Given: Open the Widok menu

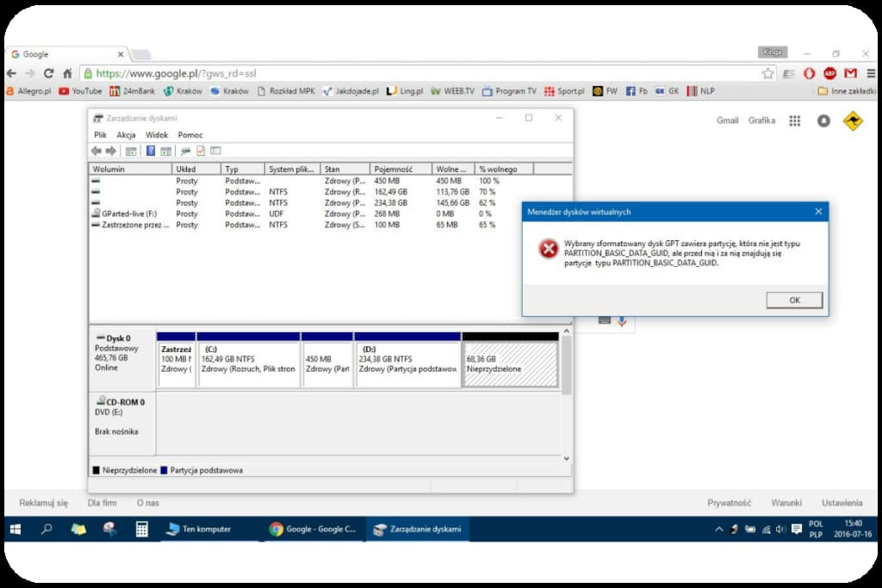Looking at the screenshot, I should [157, 135].
